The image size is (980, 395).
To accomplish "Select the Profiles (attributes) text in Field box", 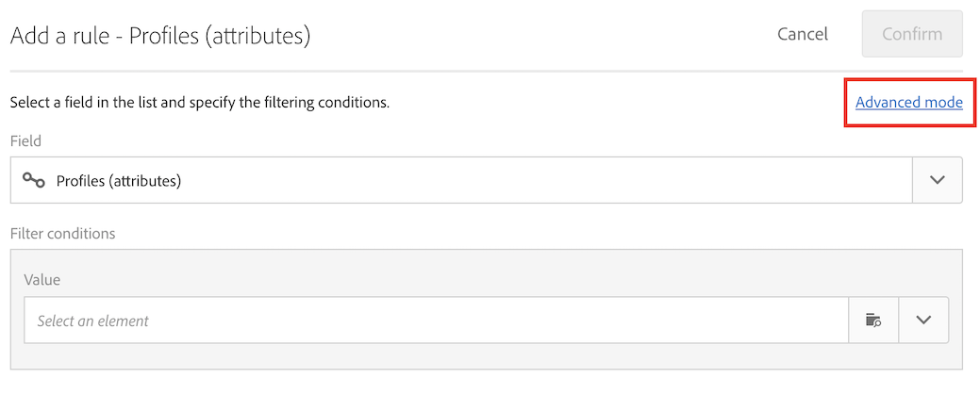I will [118, 180].
